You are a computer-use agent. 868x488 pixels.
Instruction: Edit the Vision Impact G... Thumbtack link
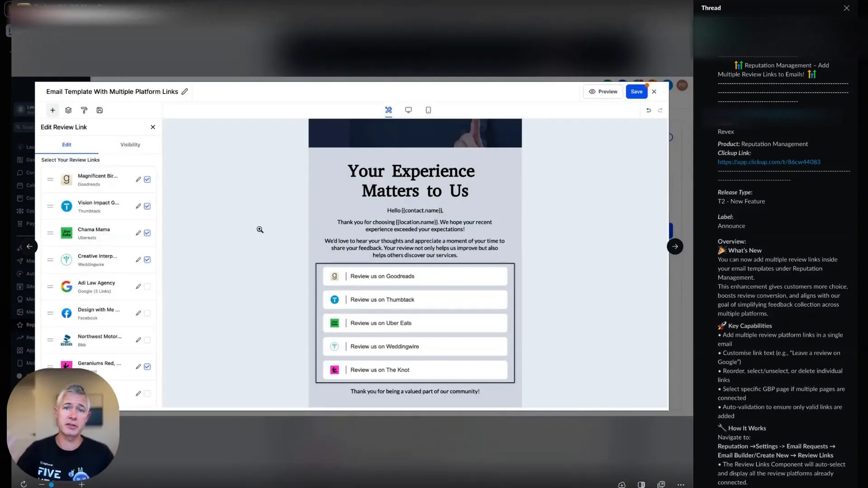(x=138, y=206)
